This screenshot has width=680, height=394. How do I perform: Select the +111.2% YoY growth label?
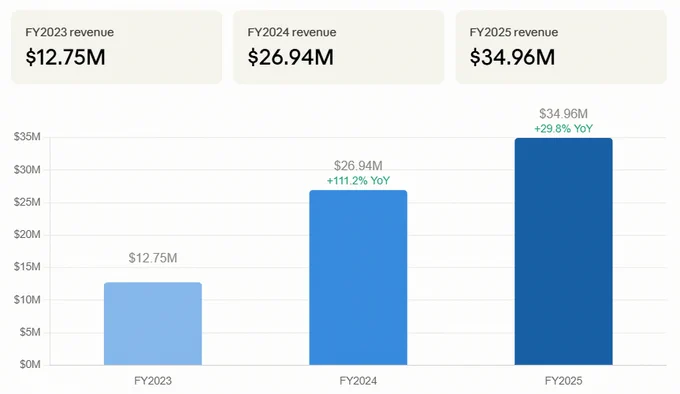coord(358,181)
